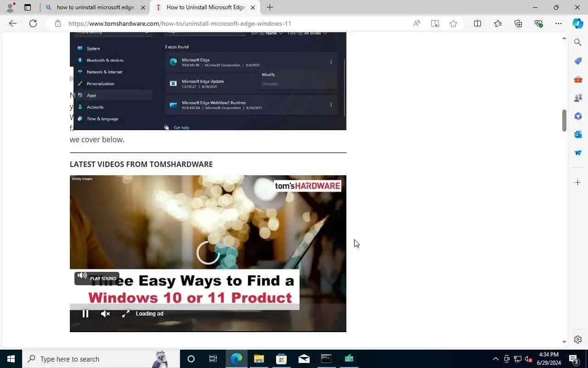
Task: Switch to 'how to uninstall microsoft edge' tab
Action: 95,7
